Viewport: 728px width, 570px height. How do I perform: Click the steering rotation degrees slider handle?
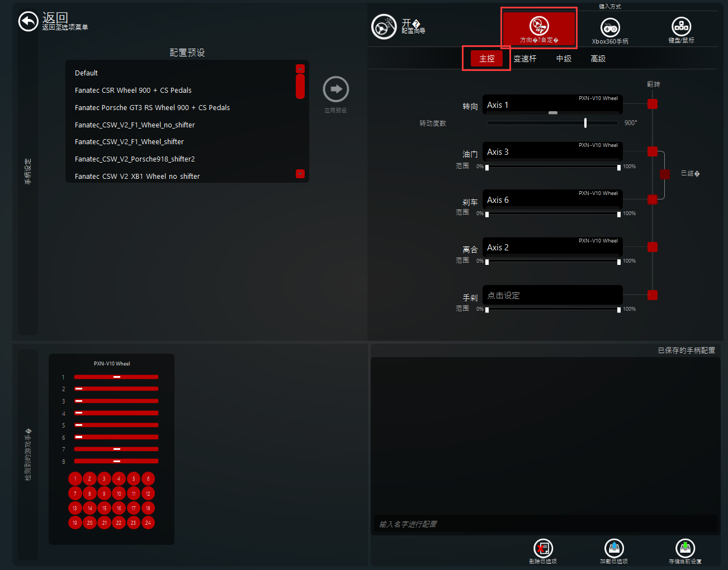(x=585, y=123)
